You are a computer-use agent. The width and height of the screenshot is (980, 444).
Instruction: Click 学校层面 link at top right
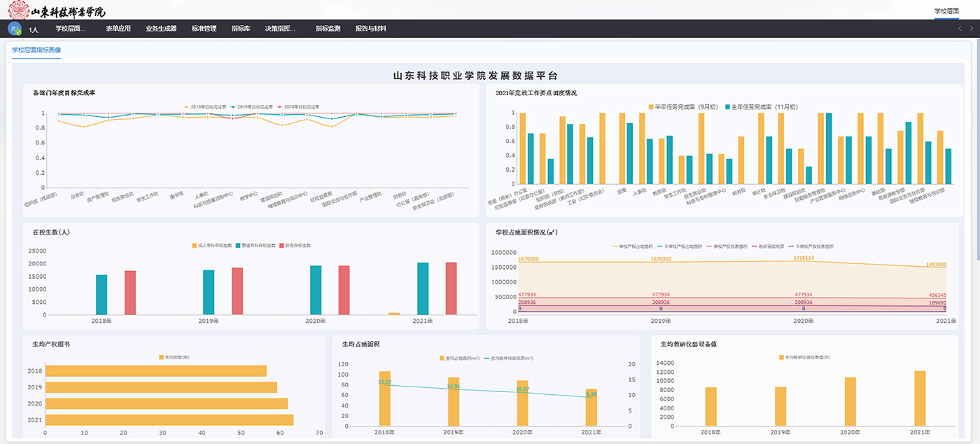tap(946, 11)
